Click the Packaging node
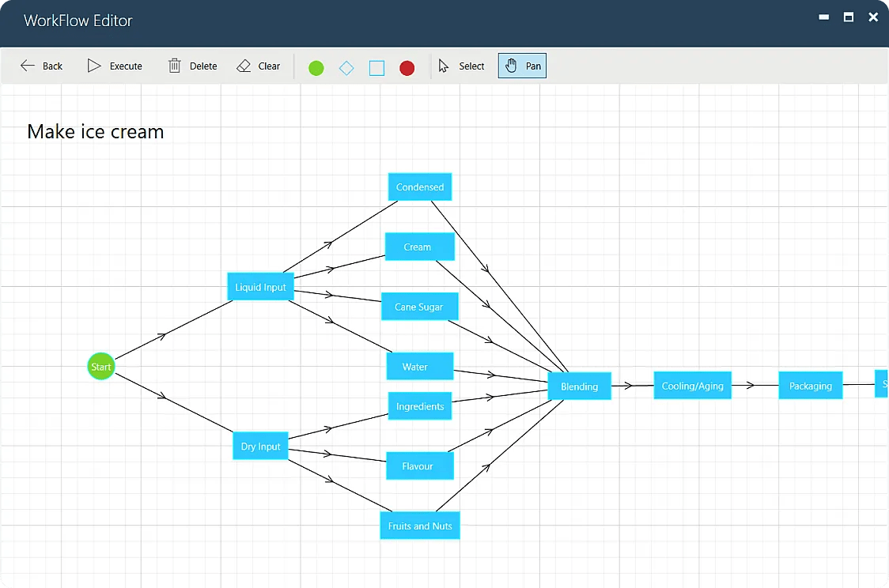The height and width of the screenshot is (588, 889). point(810,386)
